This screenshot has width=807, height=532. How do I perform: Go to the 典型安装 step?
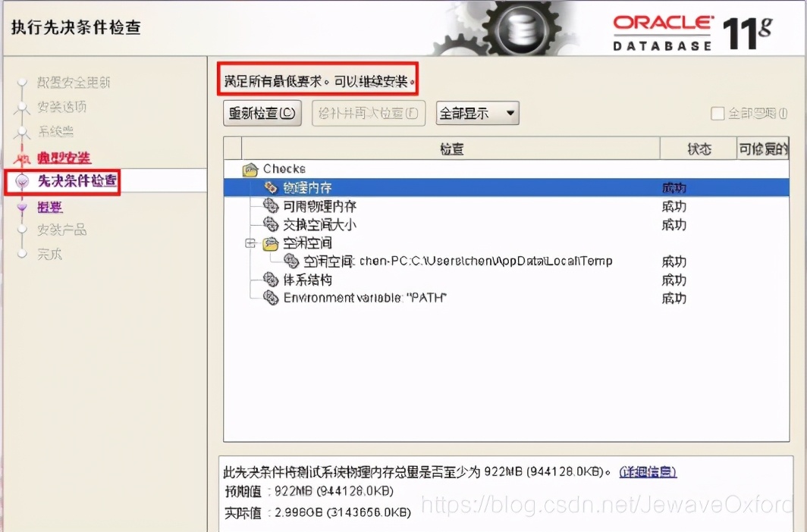64,158
